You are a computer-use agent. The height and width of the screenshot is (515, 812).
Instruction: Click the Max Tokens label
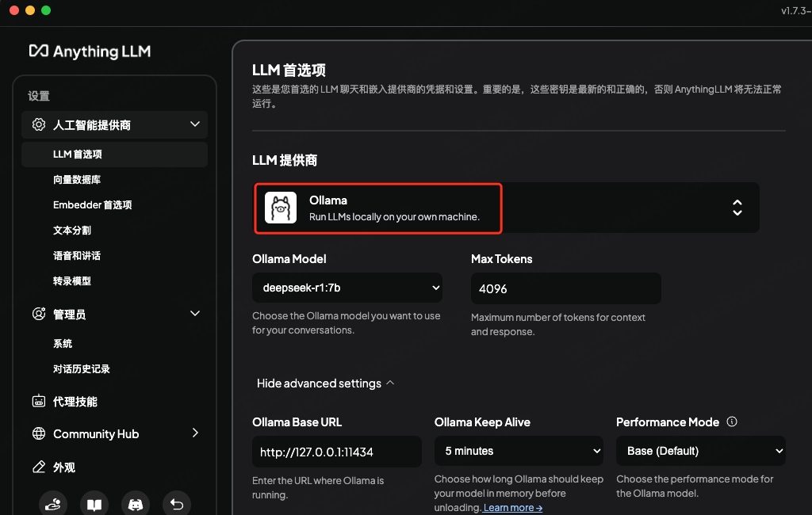[501, 259]
